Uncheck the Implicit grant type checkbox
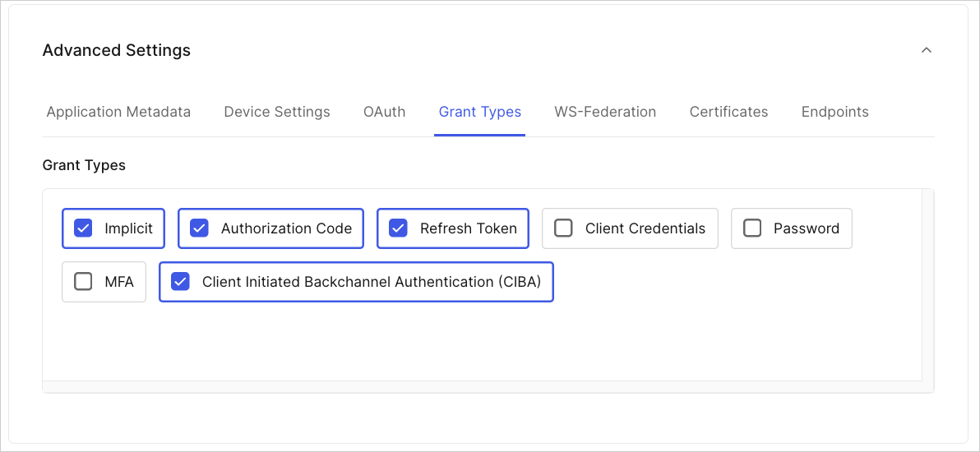The height and width of the screenshot is (452, 980). 83,228
